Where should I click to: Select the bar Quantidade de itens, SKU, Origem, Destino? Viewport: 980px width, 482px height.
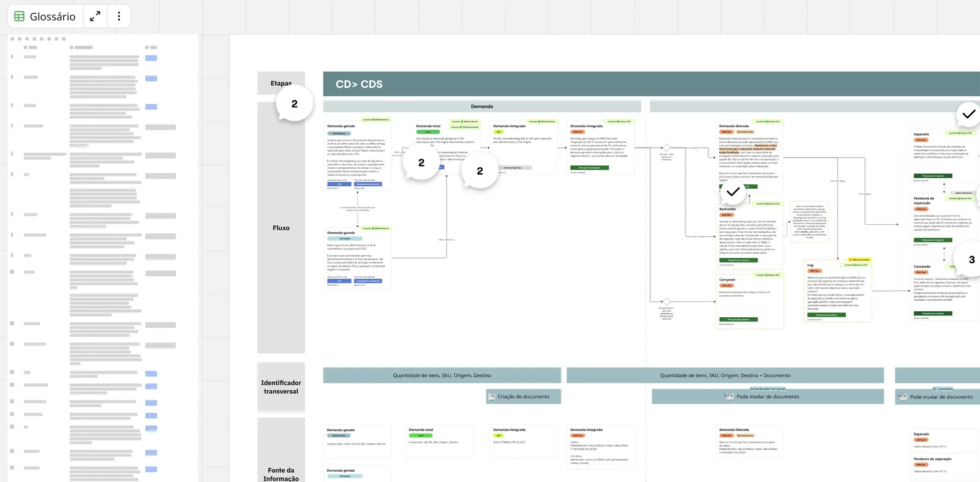tap(442, 375)
